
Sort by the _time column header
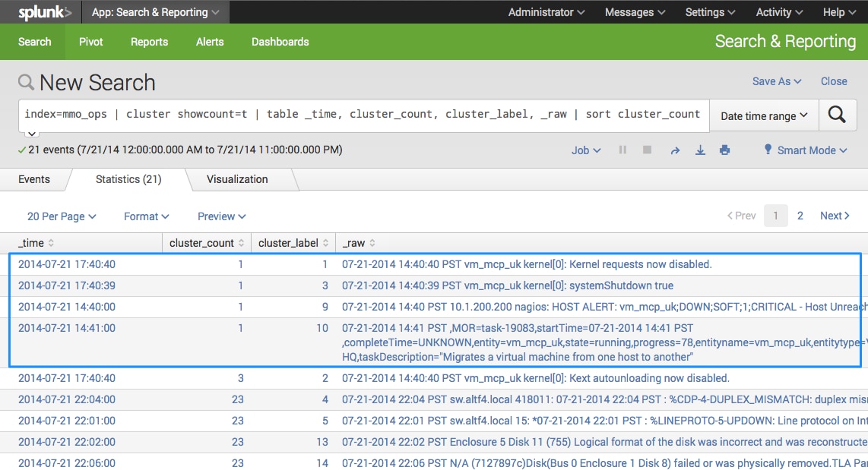click(36, 243)
